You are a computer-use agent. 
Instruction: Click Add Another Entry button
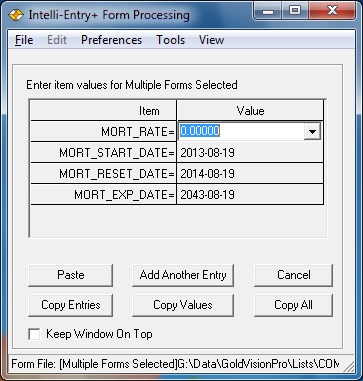click(183, 275)
